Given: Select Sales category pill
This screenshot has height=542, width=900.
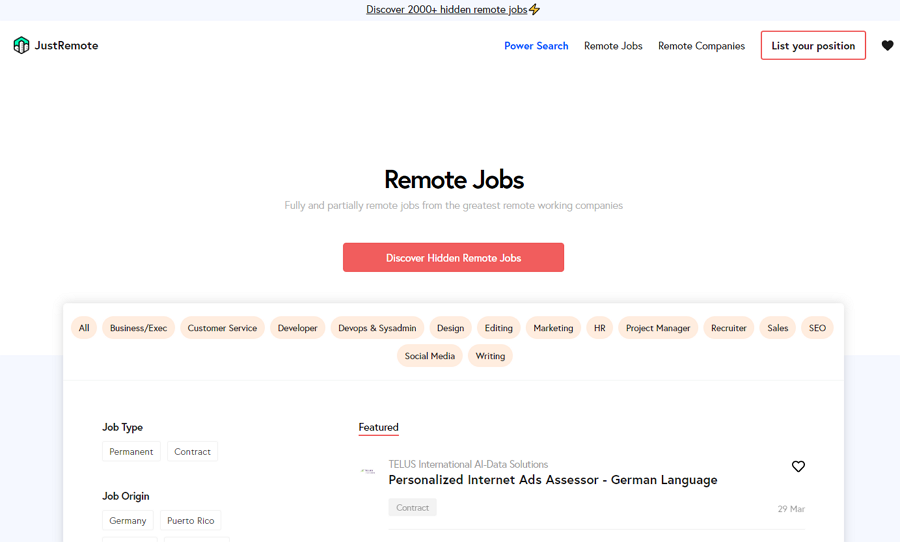Looking at the screenshot, I should tap(777, 328).
